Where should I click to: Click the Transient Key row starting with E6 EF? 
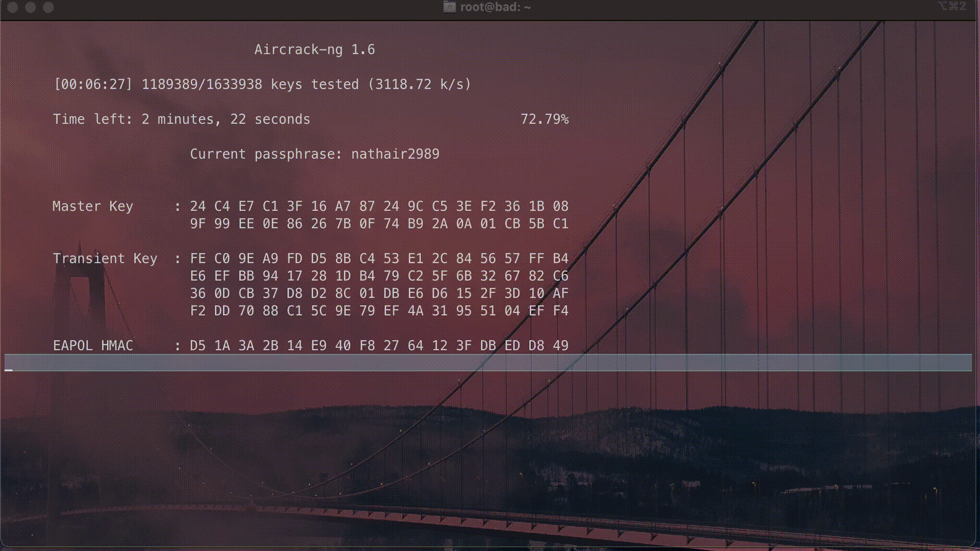pos(379,276)
